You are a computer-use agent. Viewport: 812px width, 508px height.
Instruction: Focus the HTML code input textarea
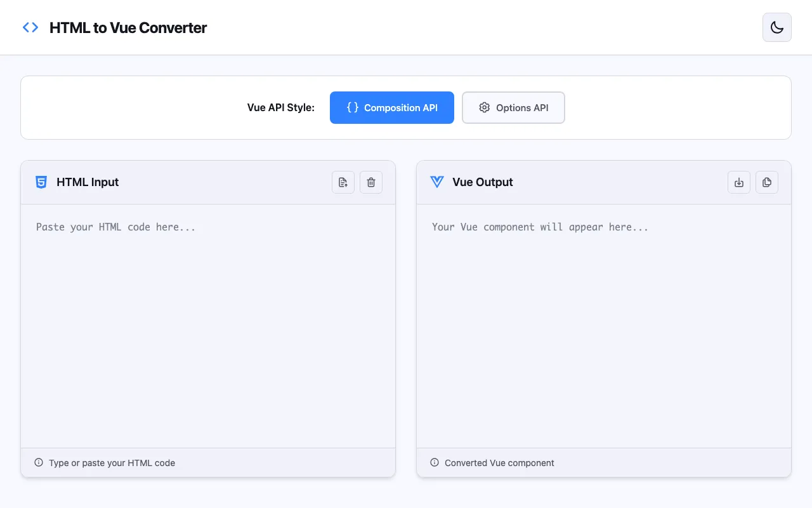pos(208,326)
